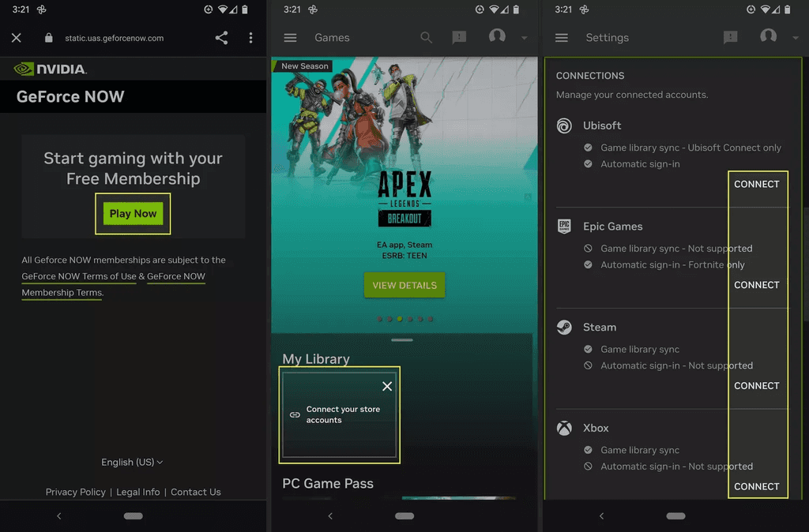Open the GeForce NOW Terms of Use link
The image size is (809, 532).
point(79,276)
